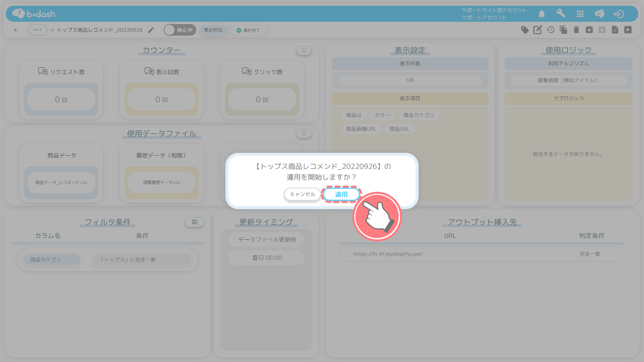Click the document file icon
Image resolution: width=644 pixels, height=362 pixels.
[615, 30]
